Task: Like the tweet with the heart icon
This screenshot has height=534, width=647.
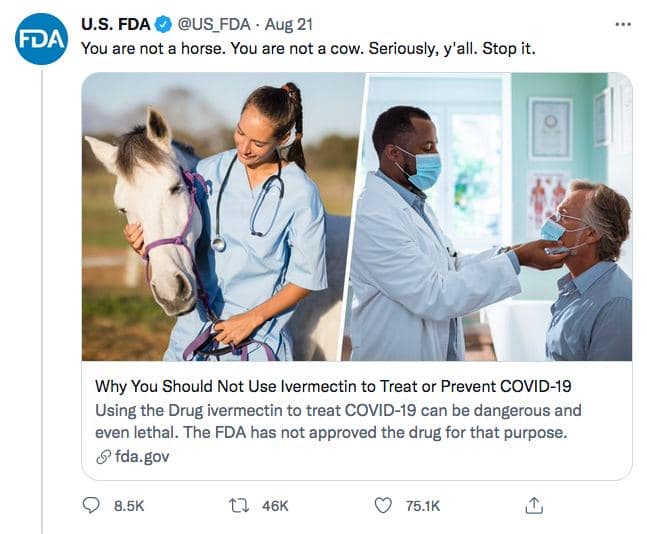Action: click(383, 506)
